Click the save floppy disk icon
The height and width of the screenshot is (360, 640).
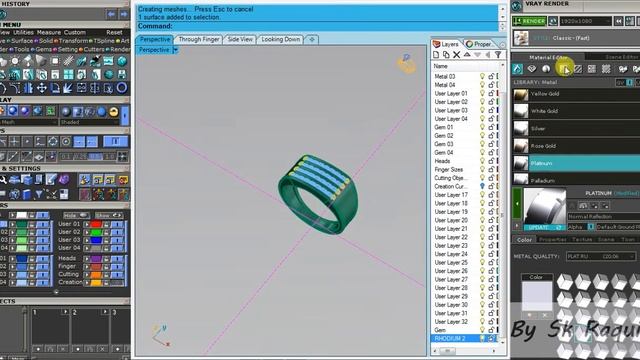coord(122,75)
